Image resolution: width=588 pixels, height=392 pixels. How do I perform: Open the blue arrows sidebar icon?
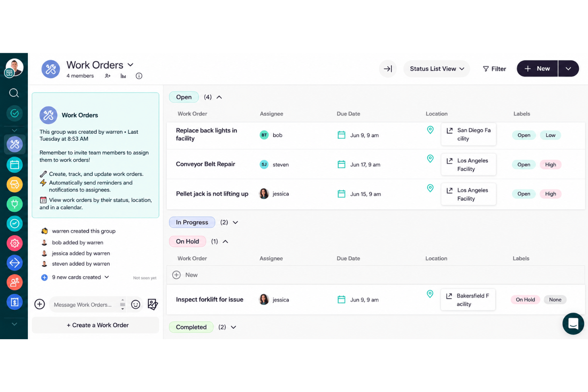point(15,263)
